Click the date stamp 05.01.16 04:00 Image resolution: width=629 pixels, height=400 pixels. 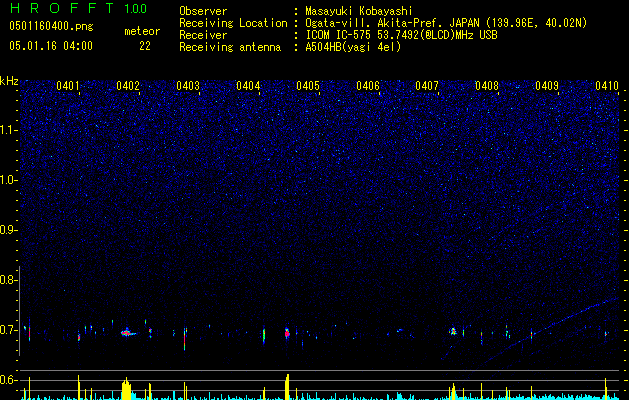coord(51,46)
